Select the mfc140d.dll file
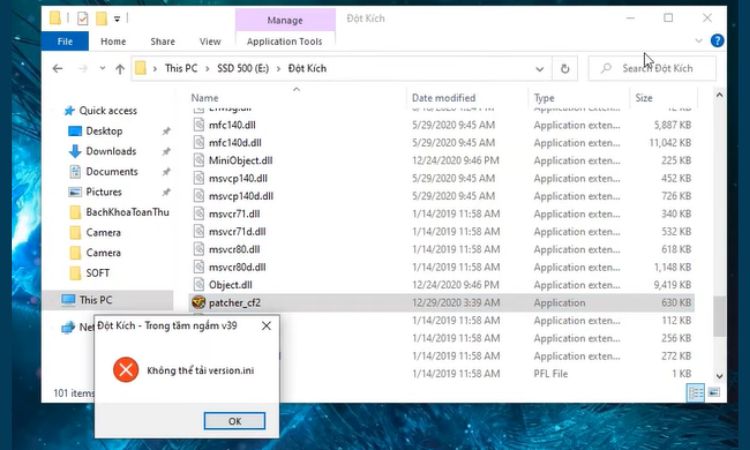The height and width of the screenshot is (450, 750). click(x=235, y=143)
